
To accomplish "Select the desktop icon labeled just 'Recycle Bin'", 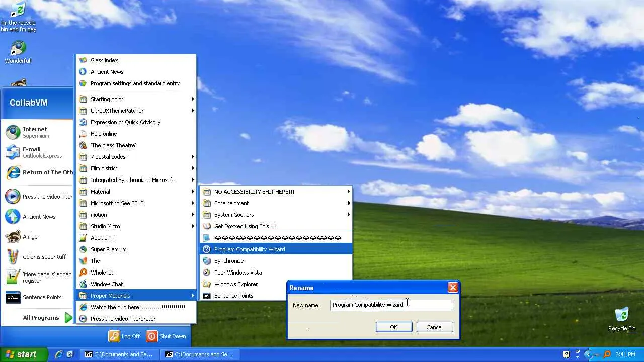I will 622,315.
